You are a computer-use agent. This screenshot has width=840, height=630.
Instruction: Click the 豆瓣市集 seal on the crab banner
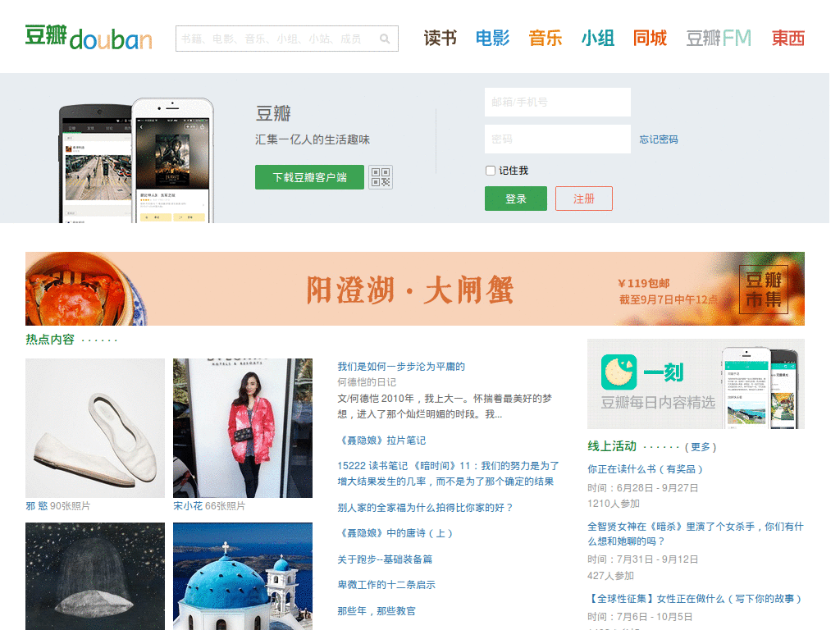(763, 289)
